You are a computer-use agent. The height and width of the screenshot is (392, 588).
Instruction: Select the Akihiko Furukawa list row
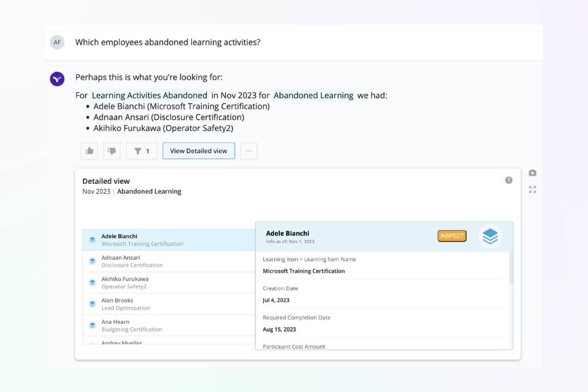[x=169, y=283]
